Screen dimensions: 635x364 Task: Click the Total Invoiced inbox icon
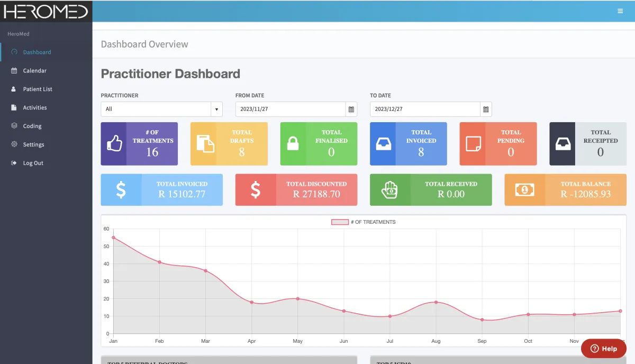click(383, 144)
